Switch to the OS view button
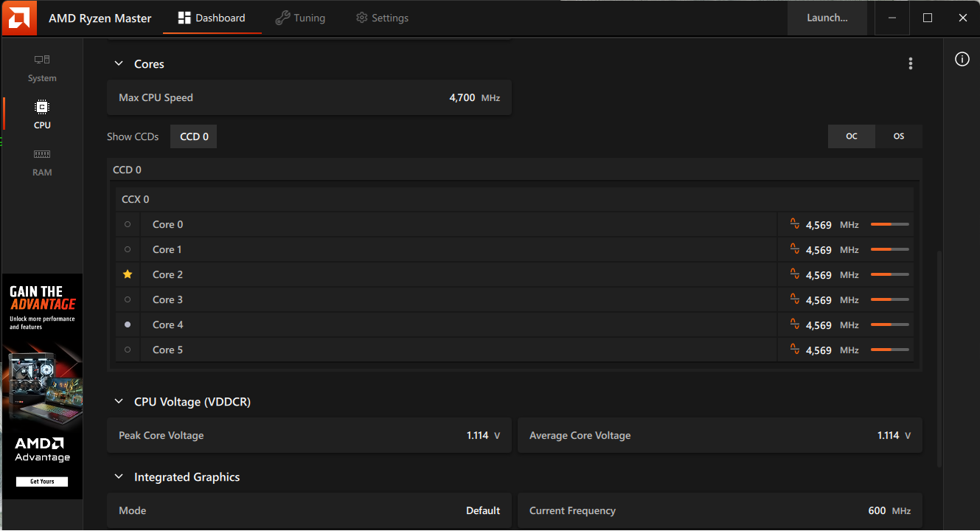The height and width of the screenshot is (531, 980). [x=899, y=136]
